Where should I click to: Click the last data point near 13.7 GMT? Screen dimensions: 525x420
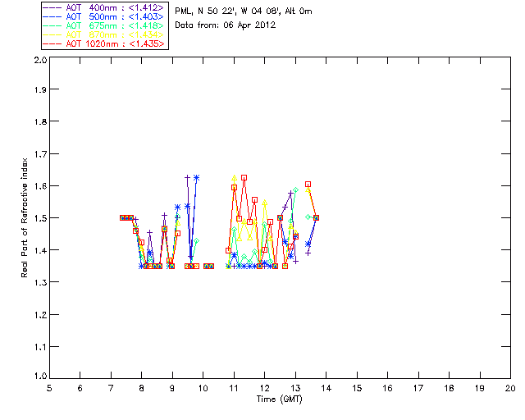tap(316, 217)
